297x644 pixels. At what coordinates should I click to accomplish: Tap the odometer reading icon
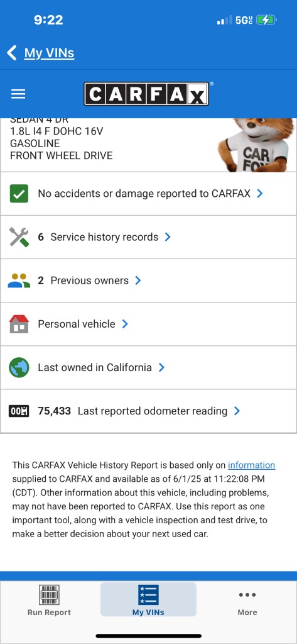[19, 411]
